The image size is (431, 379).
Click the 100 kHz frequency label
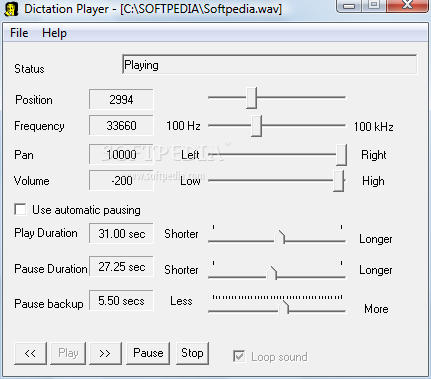374,127
